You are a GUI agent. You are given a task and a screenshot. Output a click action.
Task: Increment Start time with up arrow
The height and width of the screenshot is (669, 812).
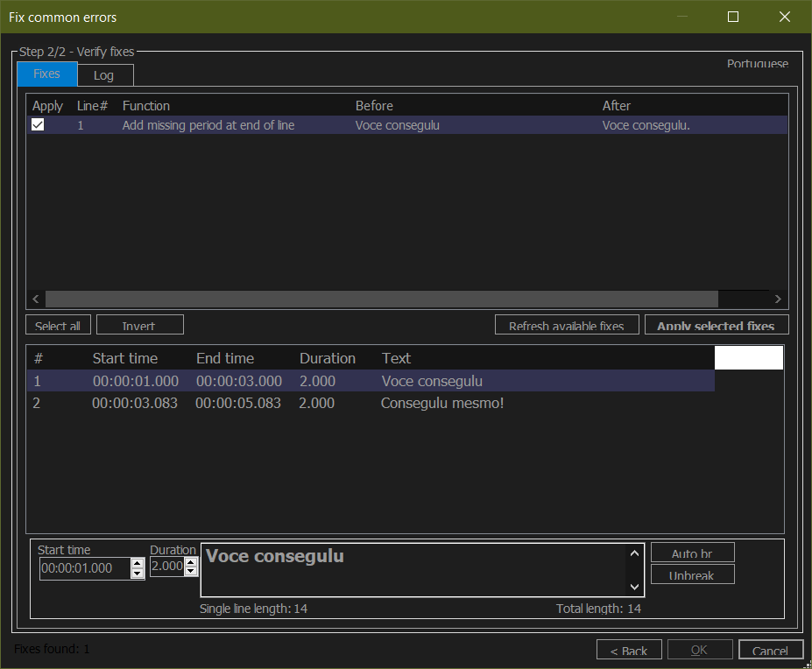tap(137, 563)
